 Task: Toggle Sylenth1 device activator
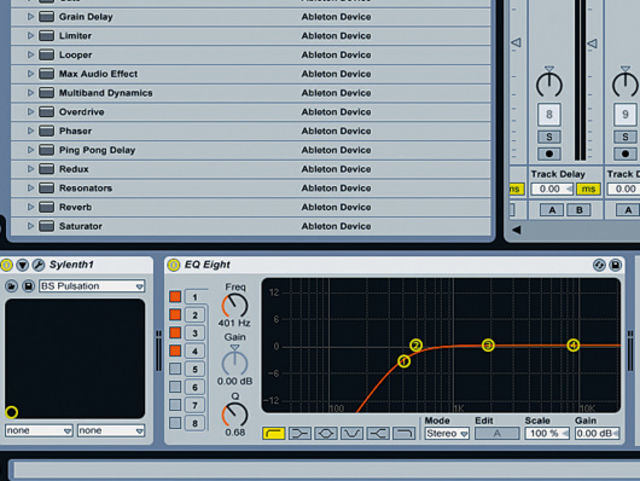click(7, 265)
